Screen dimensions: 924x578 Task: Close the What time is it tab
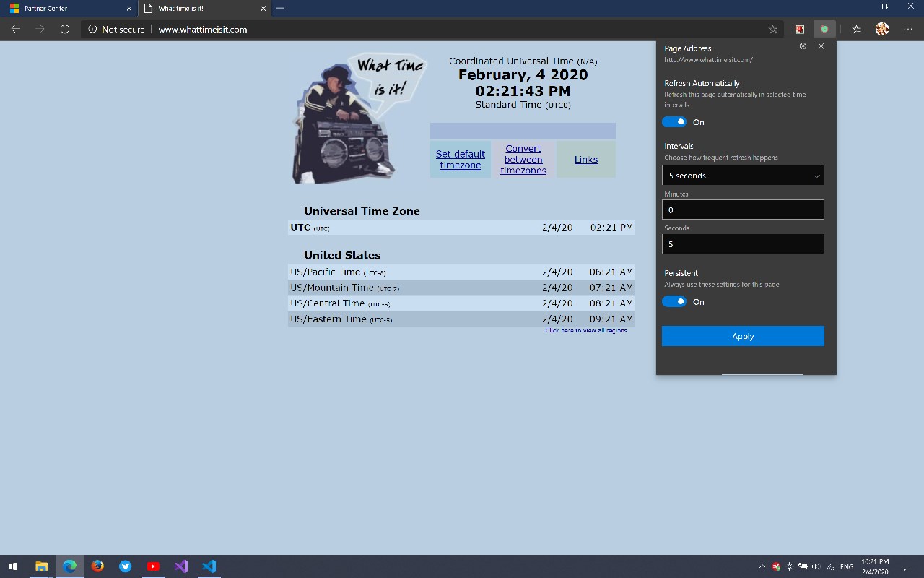263,9
